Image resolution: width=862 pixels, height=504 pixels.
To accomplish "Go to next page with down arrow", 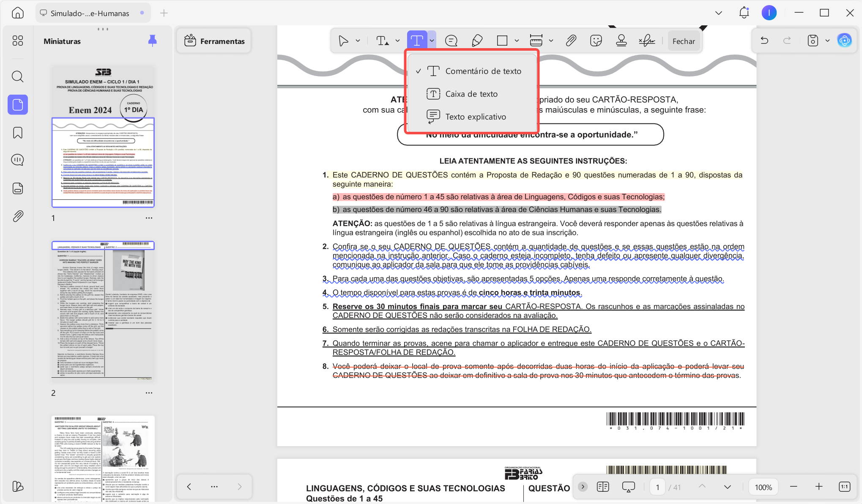I will click(727, 487).
